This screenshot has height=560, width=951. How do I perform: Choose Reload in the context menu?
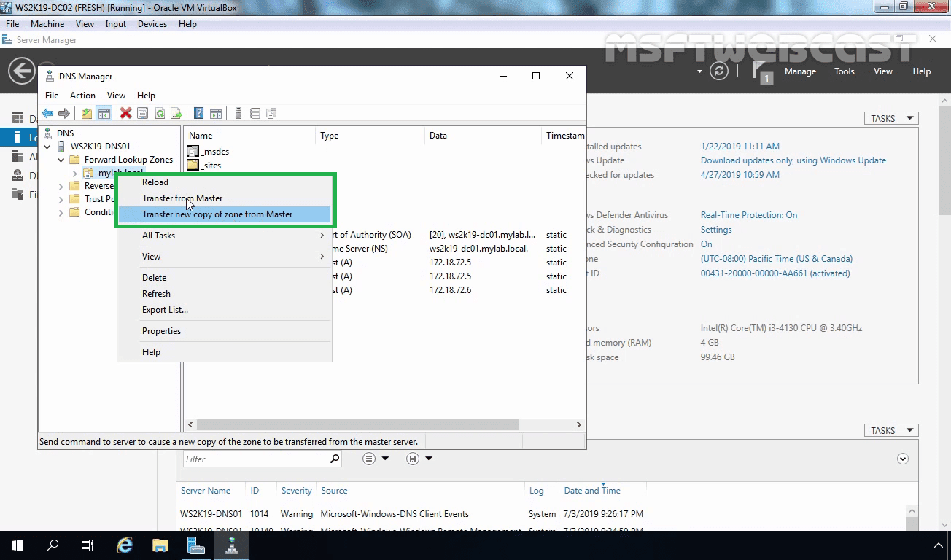pos(224,182)
